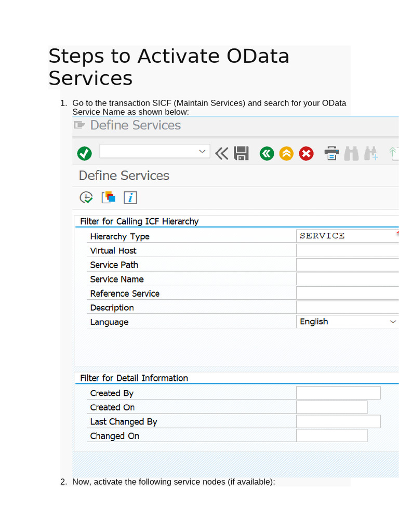
Task: Click the Print icon in toolbar
Action: [x=331, y=153]
